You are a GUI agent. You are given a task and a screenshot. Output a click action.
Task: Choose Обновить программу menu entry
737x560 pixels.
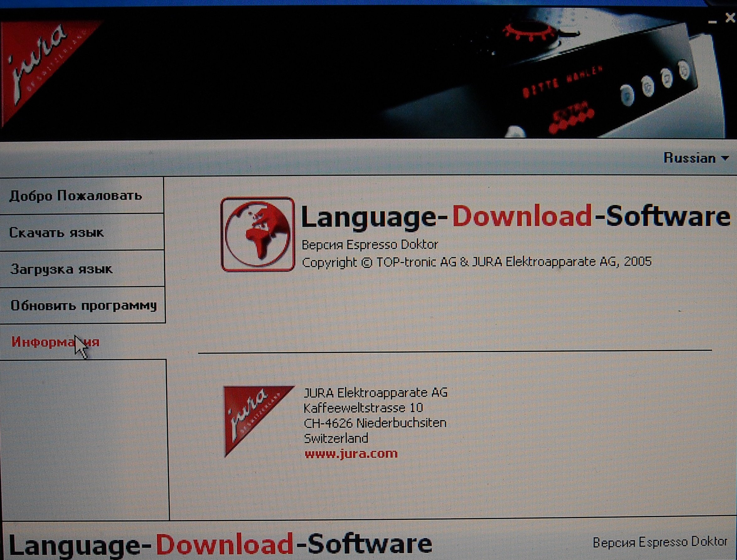[82, 305]
